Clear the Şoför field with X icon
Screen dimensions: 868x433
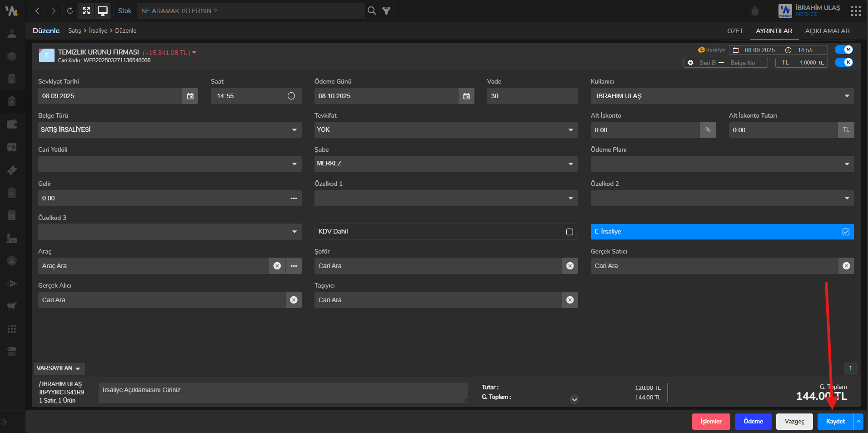(x=570, y=266)
